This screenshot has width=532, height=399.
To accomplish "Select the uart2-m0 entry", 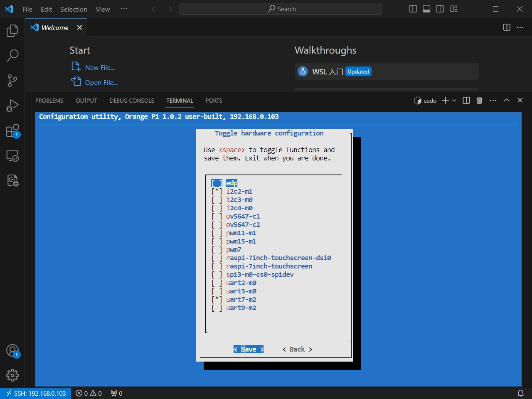I will [x=241, y=283].
